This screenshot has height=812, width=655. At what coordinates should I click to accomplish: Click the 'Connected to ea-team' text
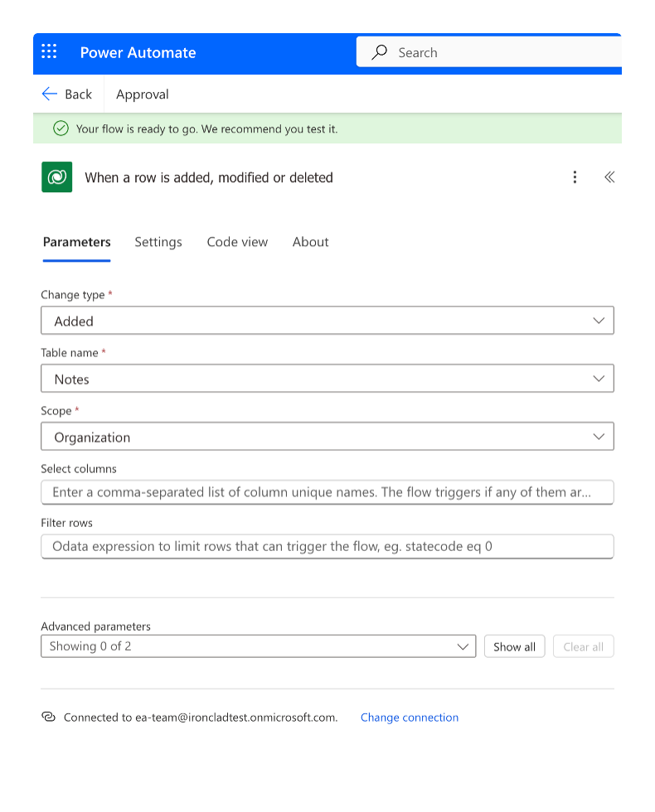pos(201,718)
